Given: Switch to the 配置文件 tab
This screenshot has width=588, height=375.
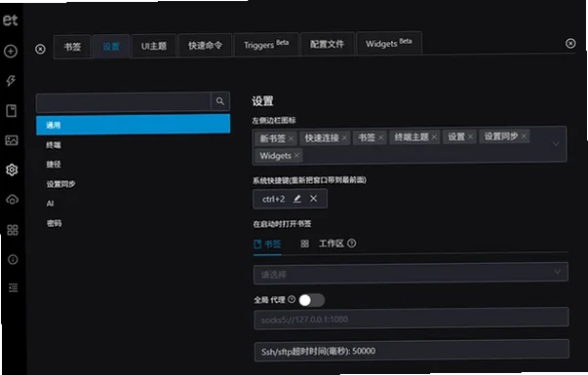Looking at the screenshot, I should (x=327, y=44).
